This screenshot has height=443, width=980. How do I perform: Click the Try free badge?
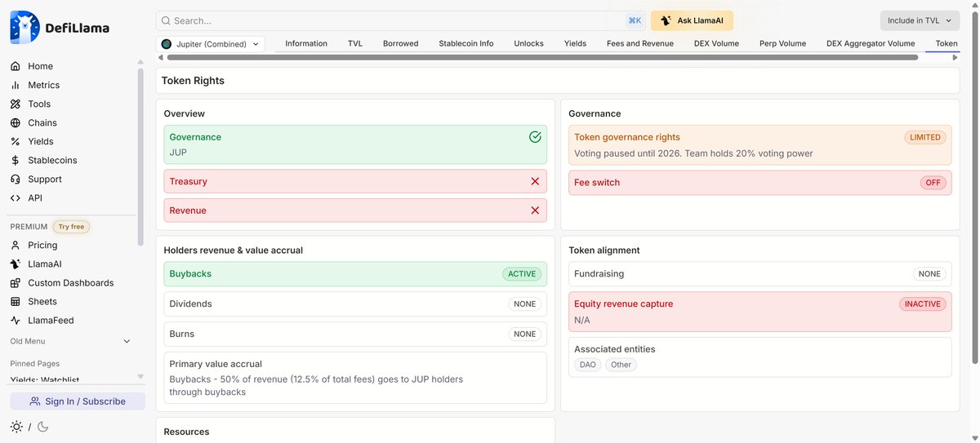[71, 227]
